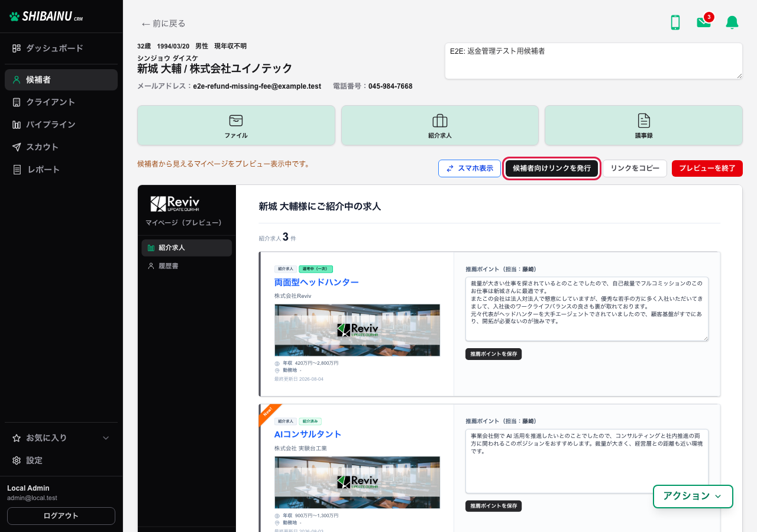
Task: Open the notification bell
Action: click(x=732, y=22)
